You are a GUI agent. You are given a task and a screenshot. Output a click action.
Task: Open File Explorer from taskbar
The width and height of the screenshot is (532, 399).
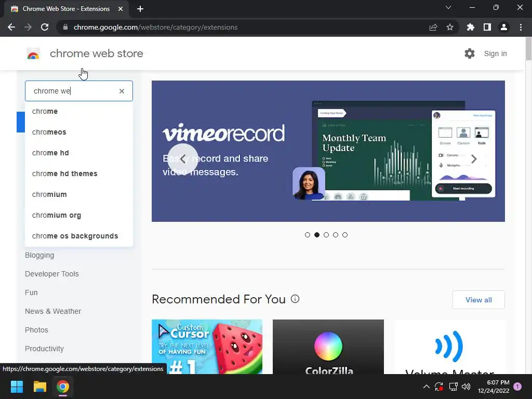pyautogui.click(x=39, y=387)
